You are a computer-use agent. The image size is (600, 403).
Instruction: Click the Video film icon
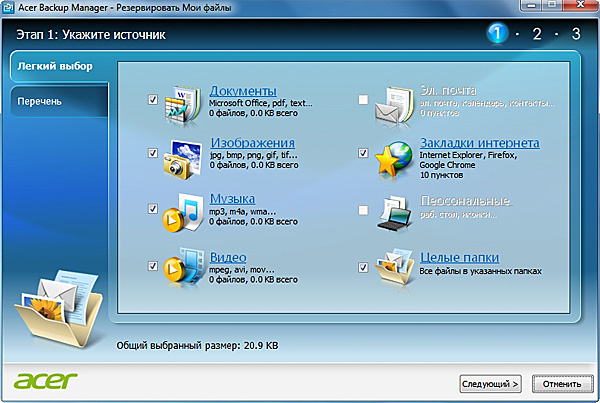(x=184, y=266)
